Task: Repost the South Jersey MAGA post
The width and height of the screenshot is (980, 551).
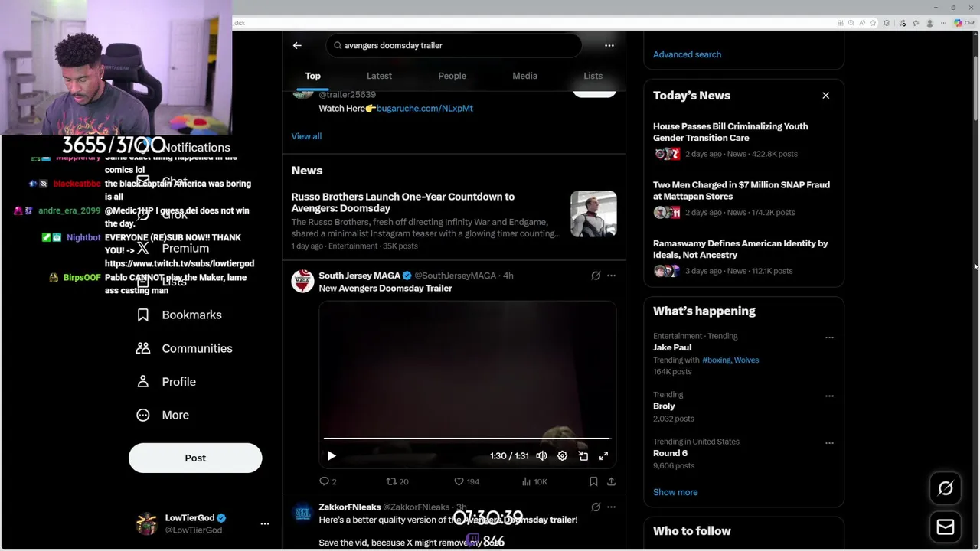Action: point(397,481)
